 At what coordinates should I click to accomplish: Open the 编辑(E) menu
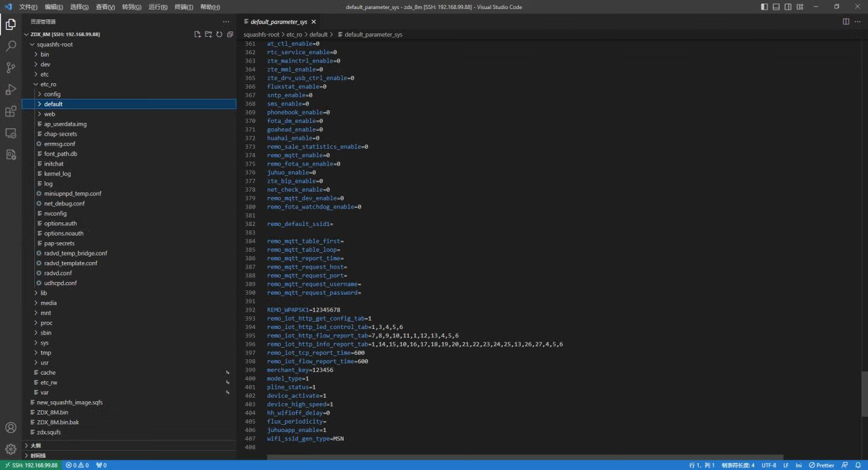[54, 7]
